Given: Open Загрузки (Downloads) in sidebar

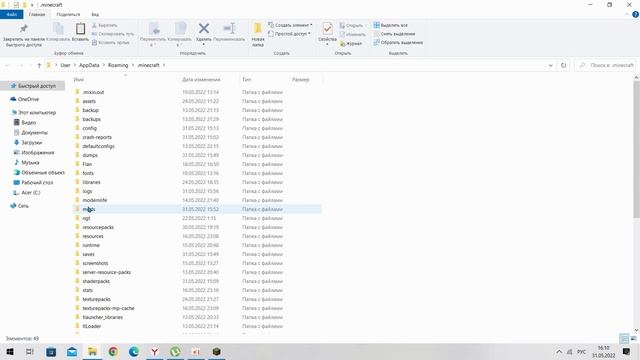Looking at the screenshot, I should [28, 142].
